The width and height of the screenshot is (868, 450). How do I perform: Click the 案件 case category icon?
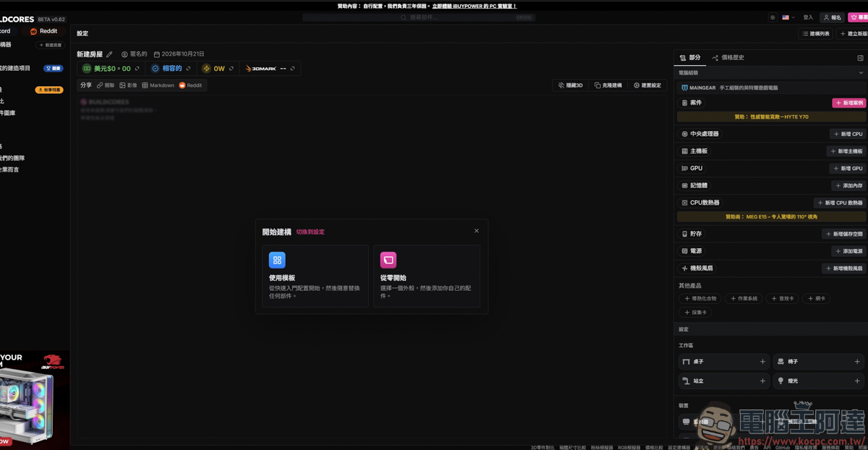(x=684, y=103)
